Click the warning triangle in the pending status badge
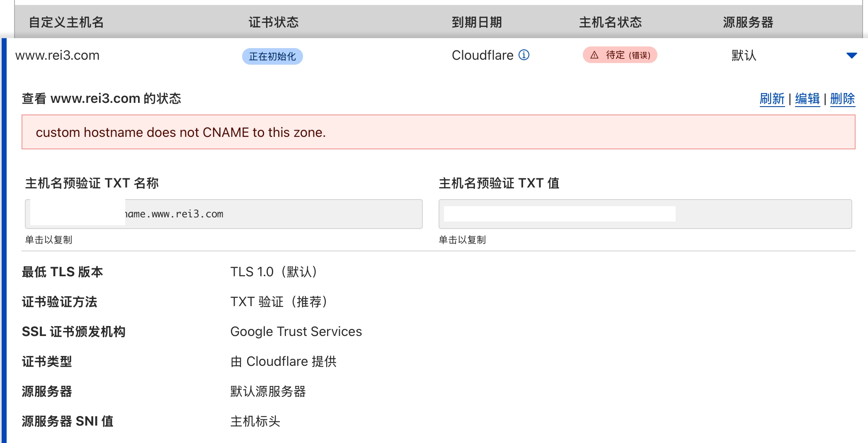868x443 pixels. click(x=594, y=55)
